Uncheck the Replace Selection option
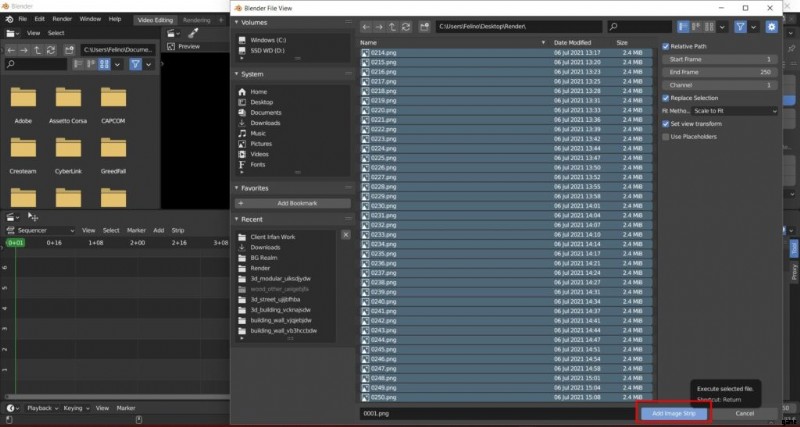 (x=666, y=98)
